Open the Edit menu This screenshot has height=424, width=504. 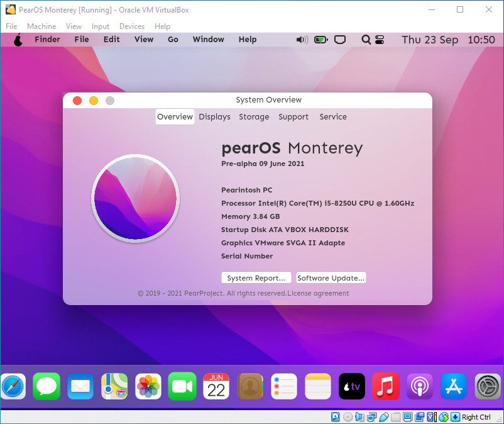pos(111,40)
